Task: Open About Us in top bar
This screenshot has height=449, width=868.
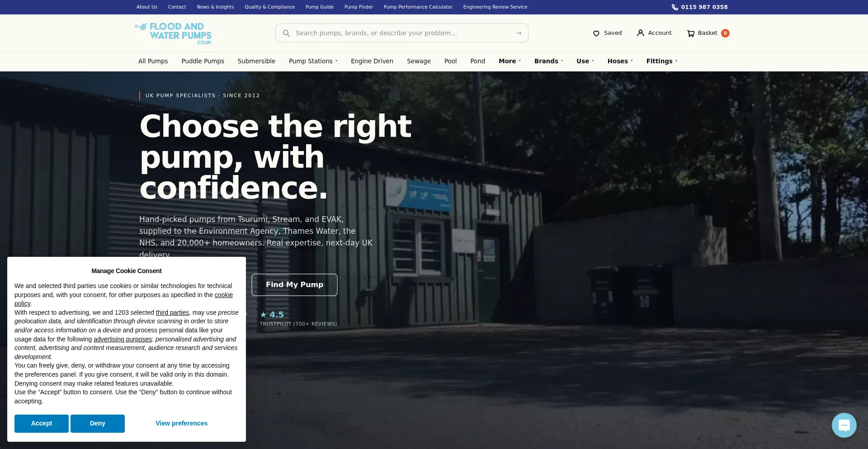Action: (147, 7)
